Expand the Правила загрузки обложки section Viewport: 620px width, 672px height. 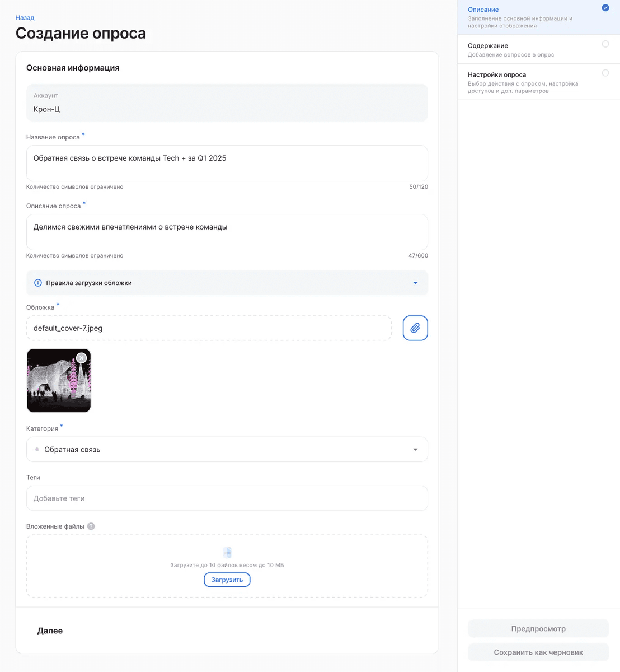[415, 283]
